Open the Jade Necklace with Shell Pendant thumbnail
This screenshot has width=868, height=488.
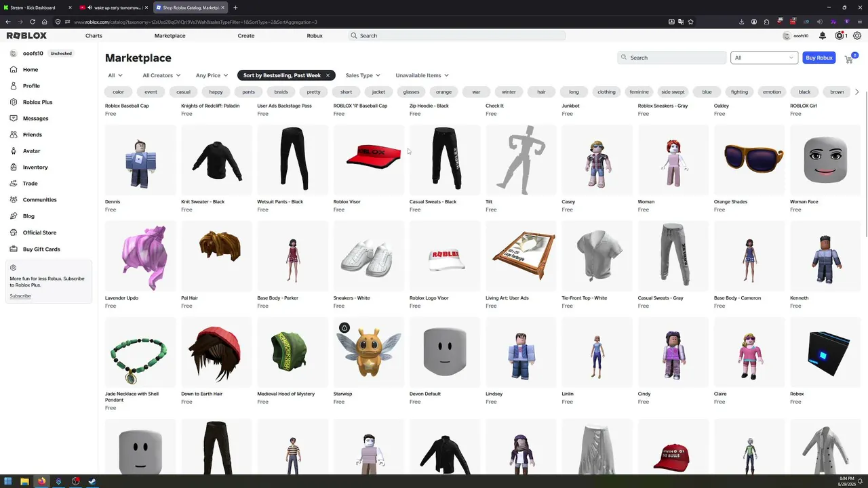[140, 352]
